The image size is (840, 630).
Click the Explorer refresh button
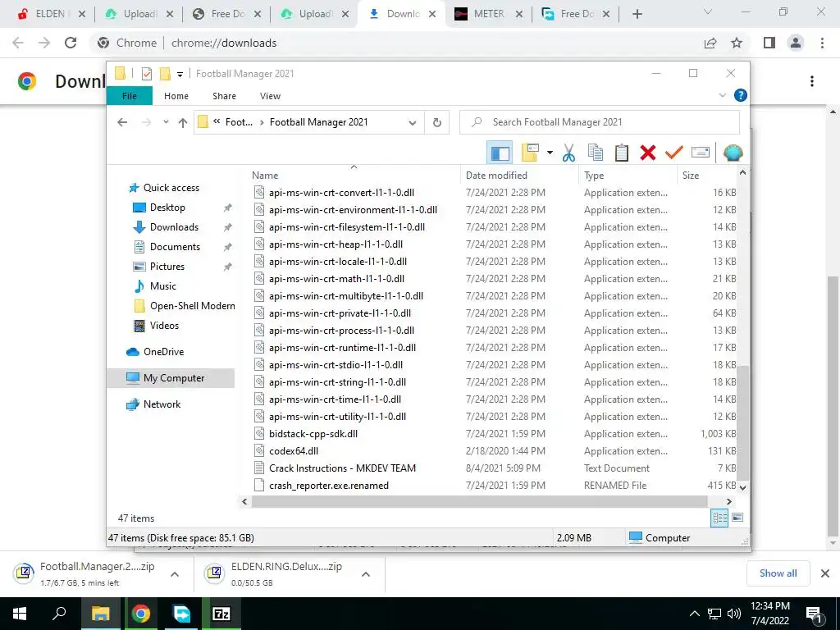pyautogui.click(x=437, y=123)
